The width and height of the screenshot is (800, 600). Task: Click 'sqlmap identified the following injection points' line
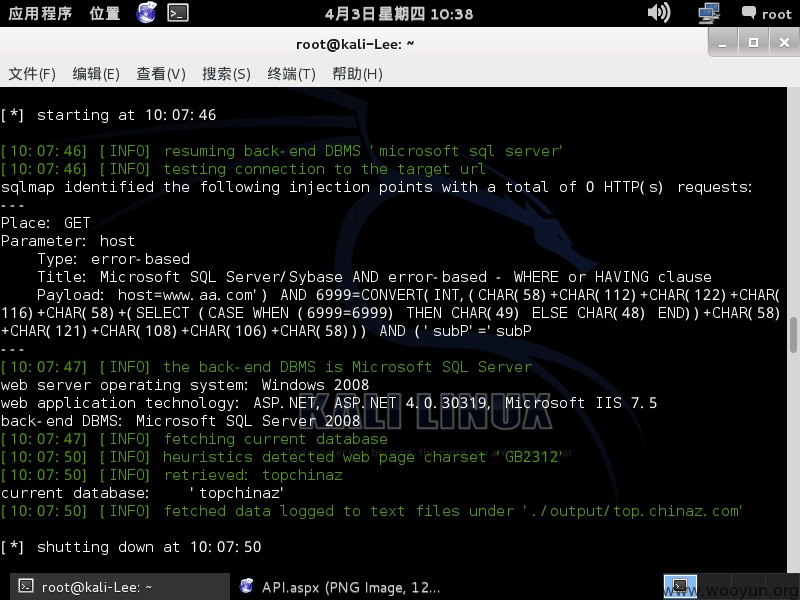click(x=377, y=187)
